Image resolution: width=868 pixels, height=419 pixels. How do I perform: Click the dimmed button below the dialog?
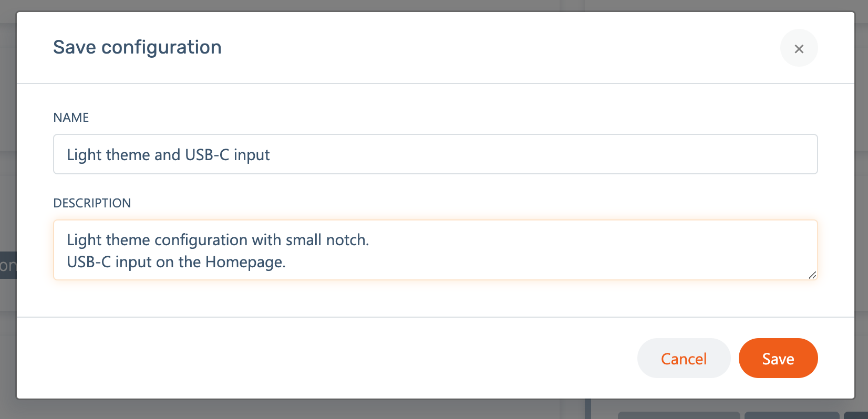678,415
